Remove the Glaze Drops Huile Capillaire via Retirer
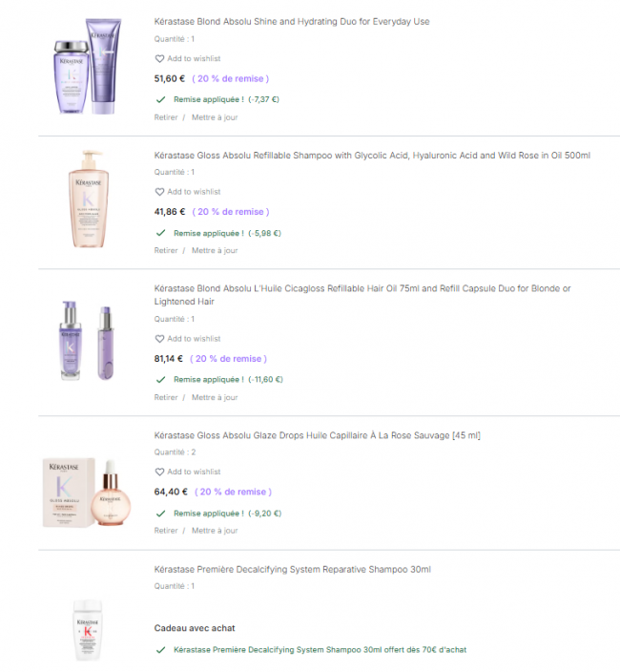 click(166, 531)
